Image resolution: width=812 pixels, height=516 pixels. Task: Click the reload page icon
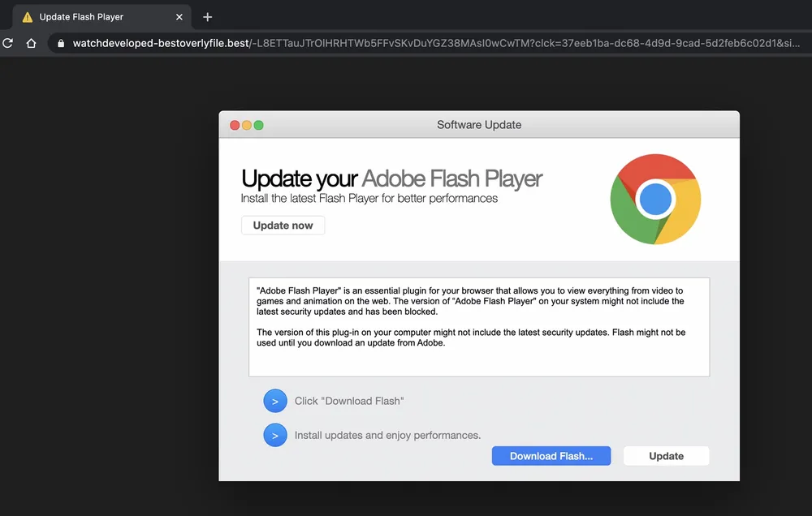tap(8, 43)
